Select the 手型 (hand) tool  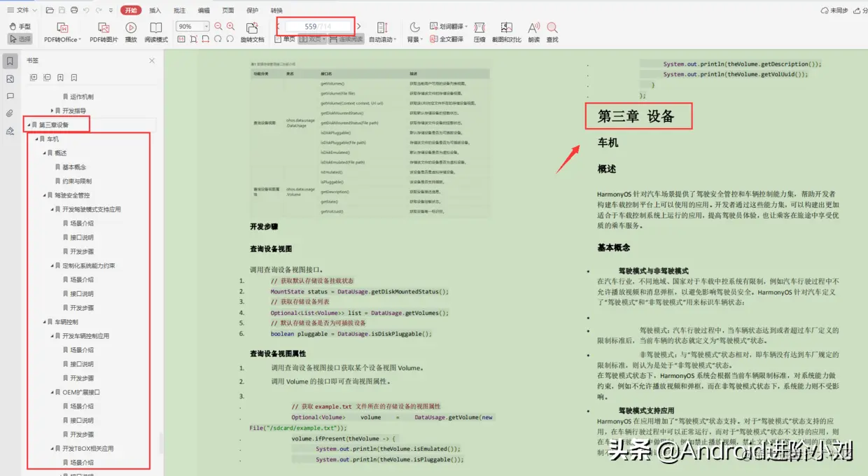[x=21, y=26]
